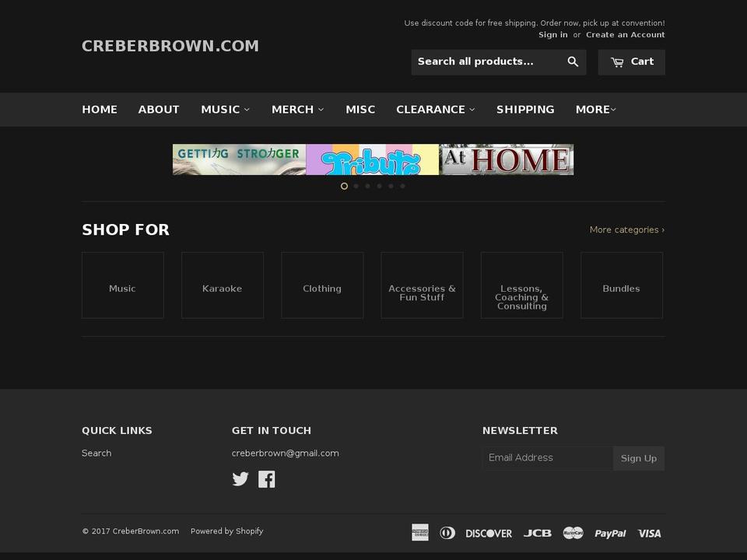Screen dimensions: 747x560
Task: Open the About page
Action: [x=159, y=110]
